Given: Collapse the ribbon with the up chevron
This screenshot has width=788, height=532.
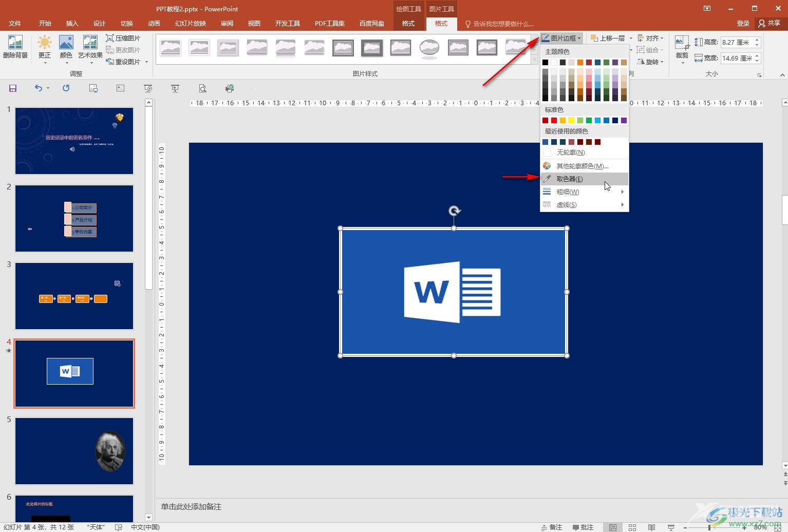Looking at the screenshot, I should 782,75.
